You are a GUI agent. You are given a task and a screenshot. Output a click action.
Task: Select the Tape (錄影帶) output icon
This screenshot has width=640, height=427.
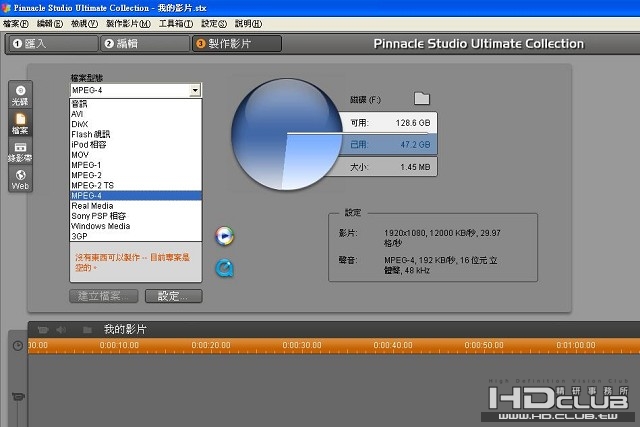[x=20, y=151]
